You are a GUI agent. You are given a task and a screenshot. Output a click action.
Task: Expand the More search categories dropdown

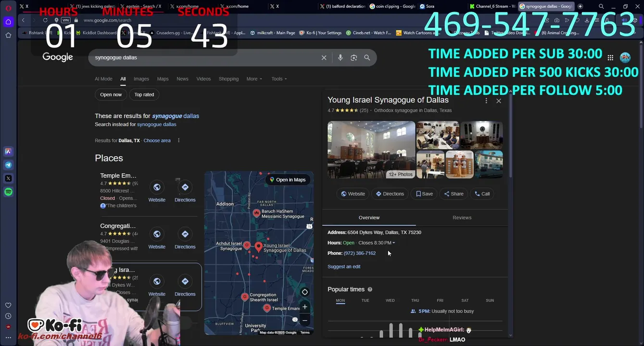click(x=254, y=79)
